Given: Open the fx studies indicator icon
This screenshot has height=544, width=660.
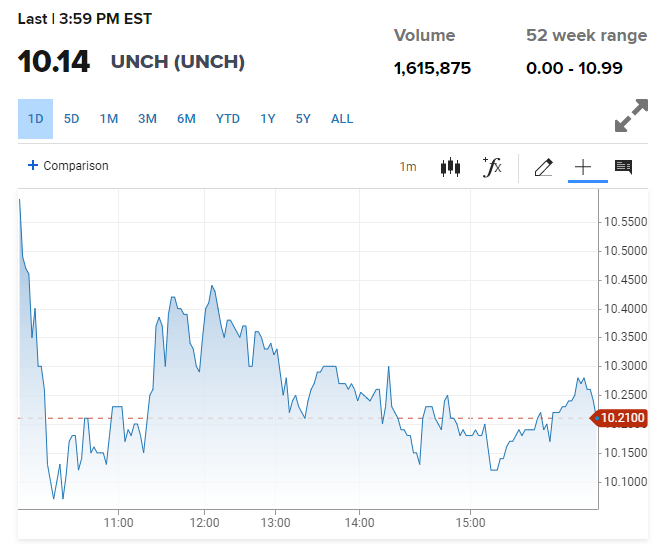Looking at the screenshot, I should pos(492,167).
